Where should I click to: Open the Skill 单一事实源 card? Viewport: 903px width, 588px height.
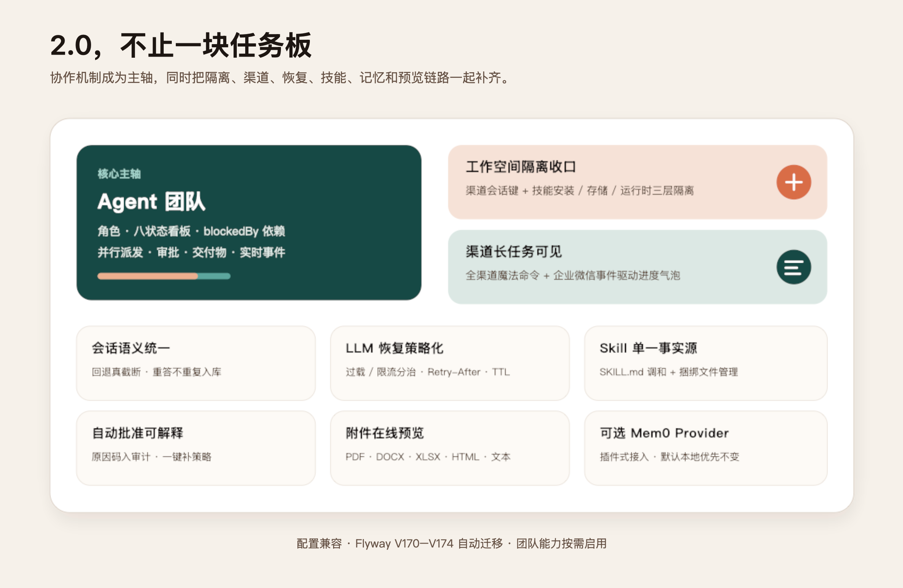(706, 363)
